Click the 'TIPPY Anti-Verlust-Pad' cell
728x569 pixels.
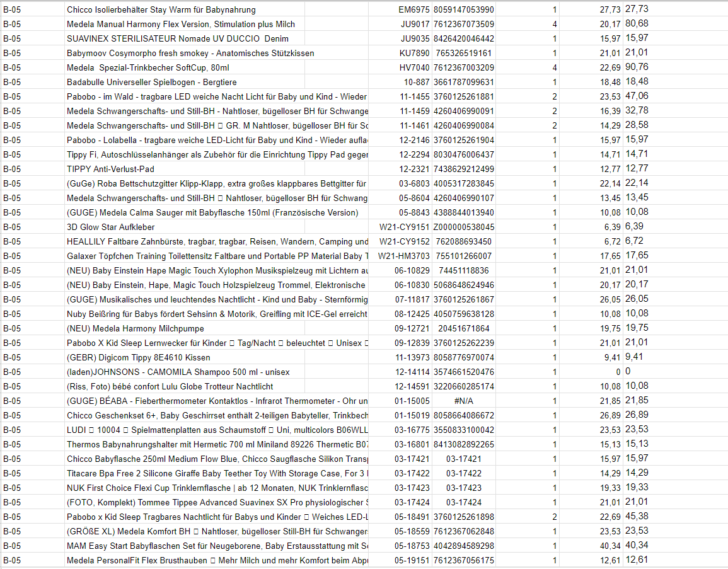(185, 169)
